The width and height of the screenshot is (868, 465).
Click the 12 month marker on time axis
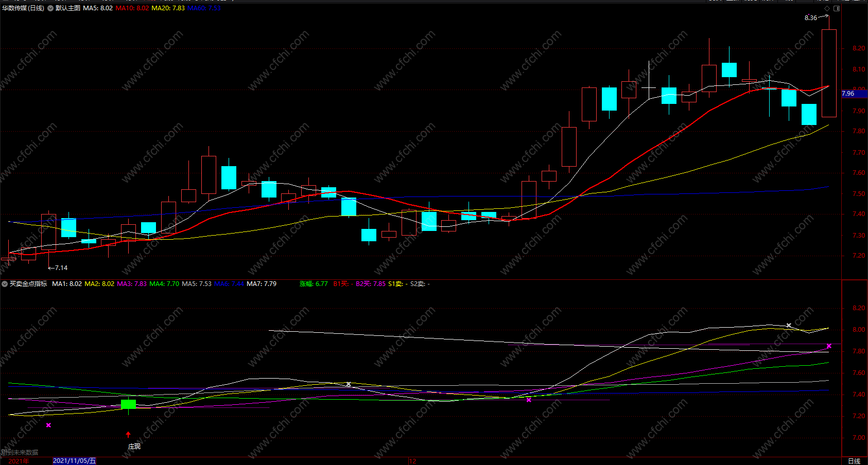click(x=412, y=461)
